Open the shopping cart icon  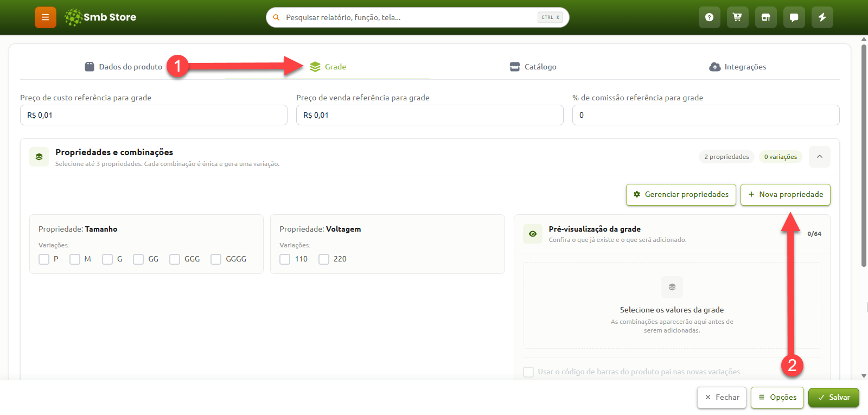coord(737,17)
